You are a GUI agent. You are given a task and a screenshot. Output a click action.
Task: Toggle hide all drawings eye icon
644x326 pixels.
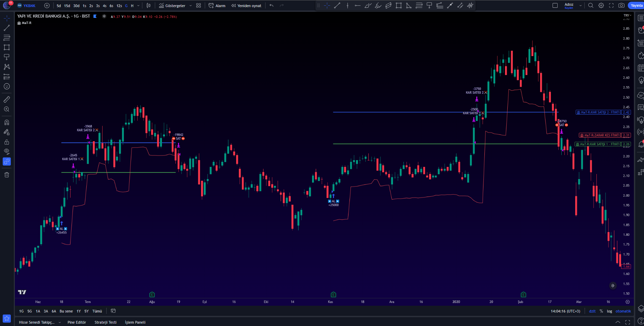[7, 152]
